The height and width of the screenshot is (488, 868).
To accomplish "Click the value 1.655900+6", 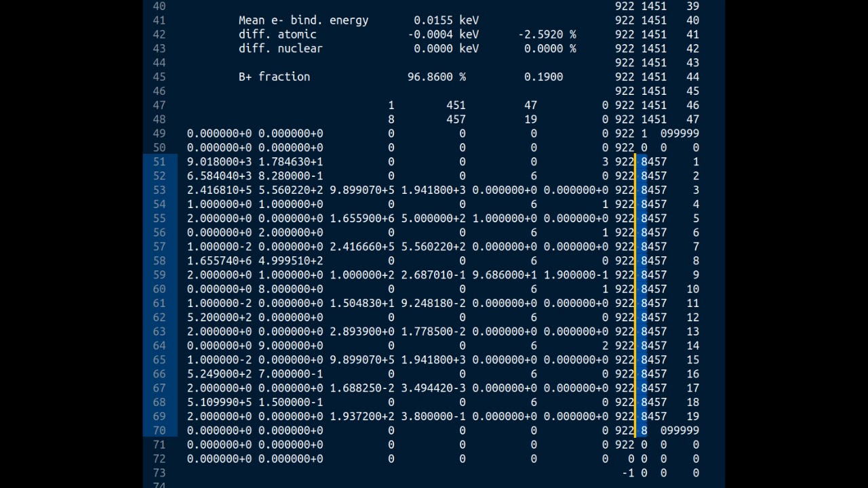I will tap(362, 219).
